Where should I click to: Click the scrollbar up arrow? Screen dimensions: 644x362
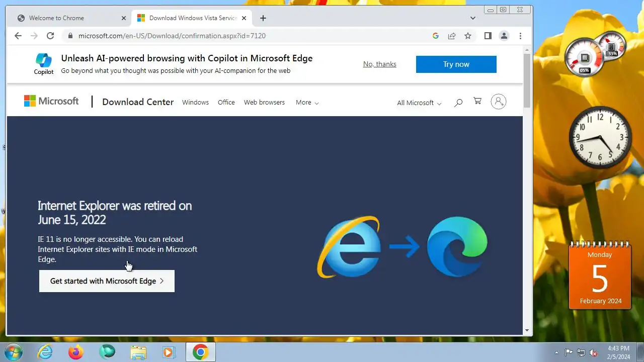527,49
